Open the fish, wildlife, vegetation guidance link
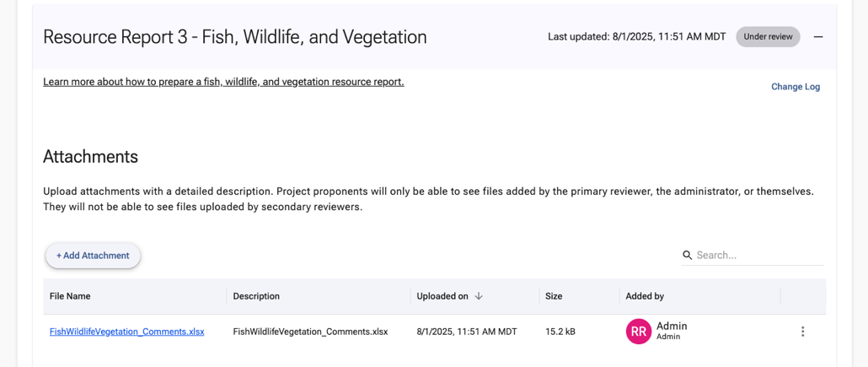The image size is (868, 367). (223, 82)
